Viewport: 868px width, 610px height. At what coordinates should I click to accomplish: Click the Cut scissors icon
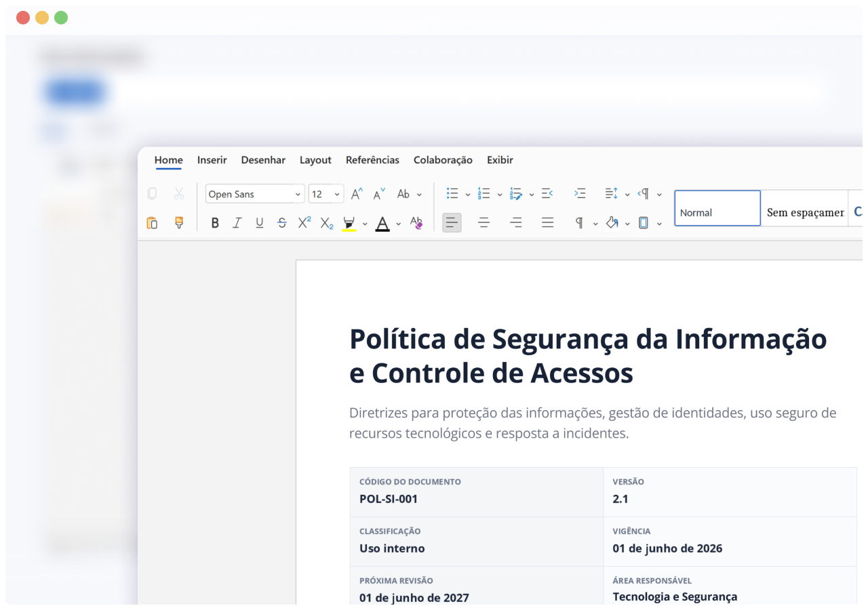tap(179, 194)
